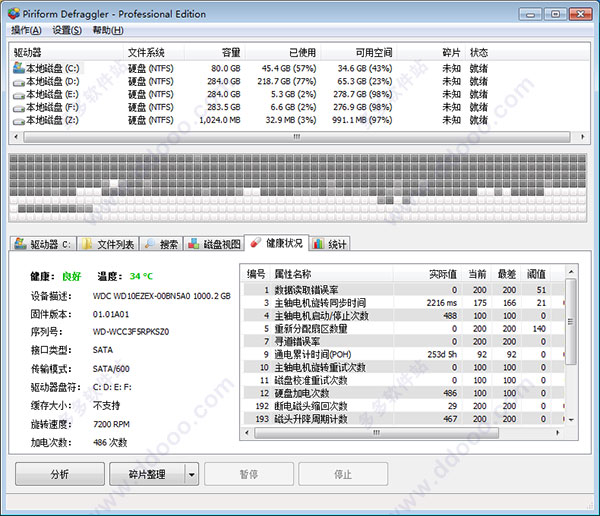Click the serial number WD-WCC3F5RPKSZ0
Image resolution: width=600 pixels, height=516 pixels.
tap(131, 331)
